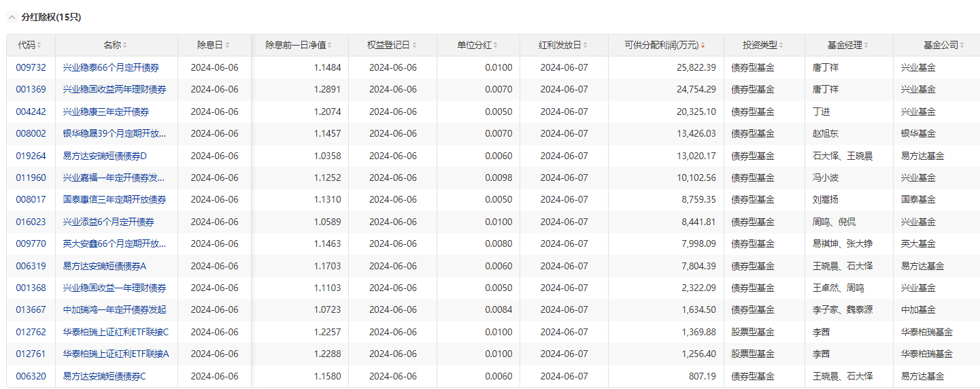Viewport: 980px width, 389px height.
Task: Open 华泰柏瑞上证红利ETF联接A fund link
Action: [x=116, y=354]
